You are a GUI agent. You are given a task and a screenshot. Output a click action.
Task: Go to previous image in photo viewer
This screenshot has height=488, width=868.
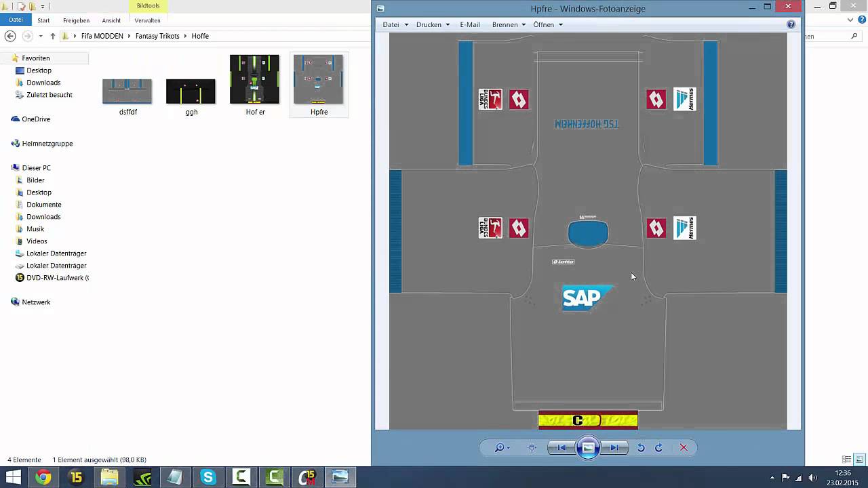(561, 447)
